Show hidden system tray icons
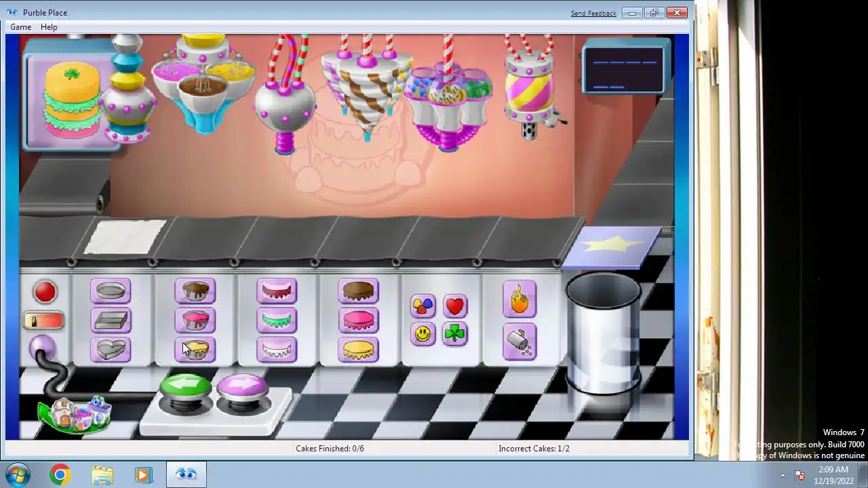The height and width of the screenshot is (488, 868). point(783,475)
